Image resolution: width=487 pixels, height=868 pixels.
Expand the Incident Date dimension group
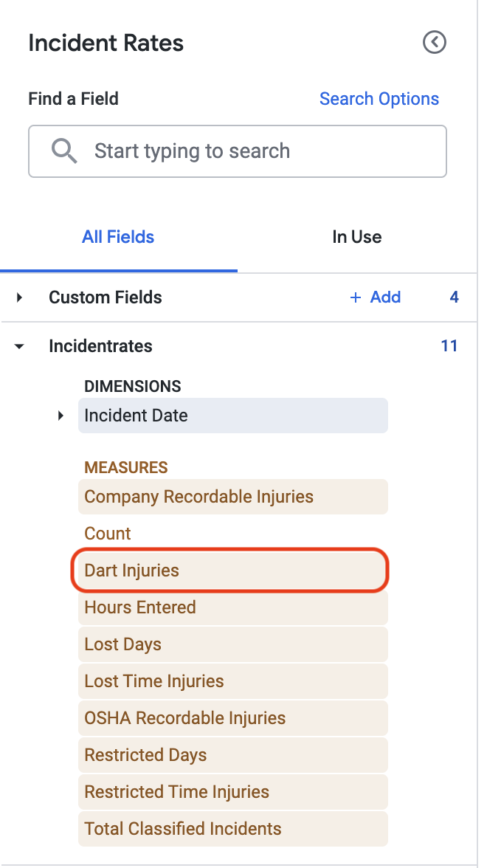[x=61, y=415]
